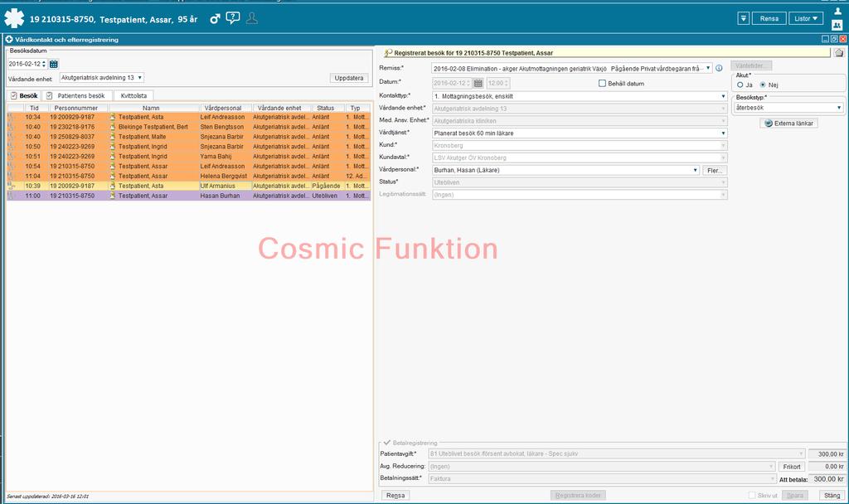The image size is (849, 504).
Task: Open the Vårdpersonal dropdown
Action: tap(696, 170)
